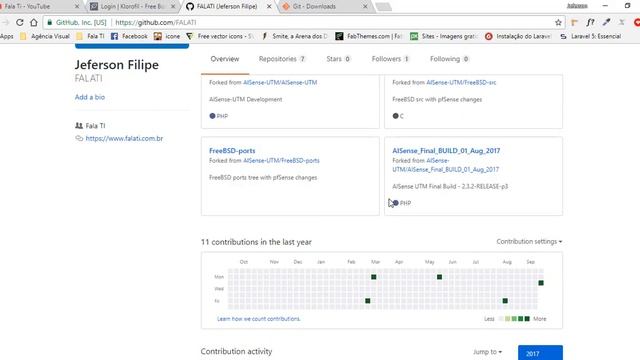Image resolution: width=640 pixels, height=360 pixels.
Task: Expand the Contribution settings dropdown
Action: pos(529,242)
